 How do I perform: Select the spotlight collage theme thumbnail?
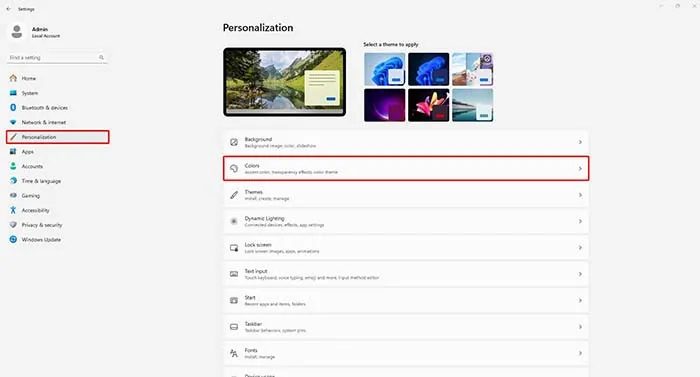click(x=473, y=69)
